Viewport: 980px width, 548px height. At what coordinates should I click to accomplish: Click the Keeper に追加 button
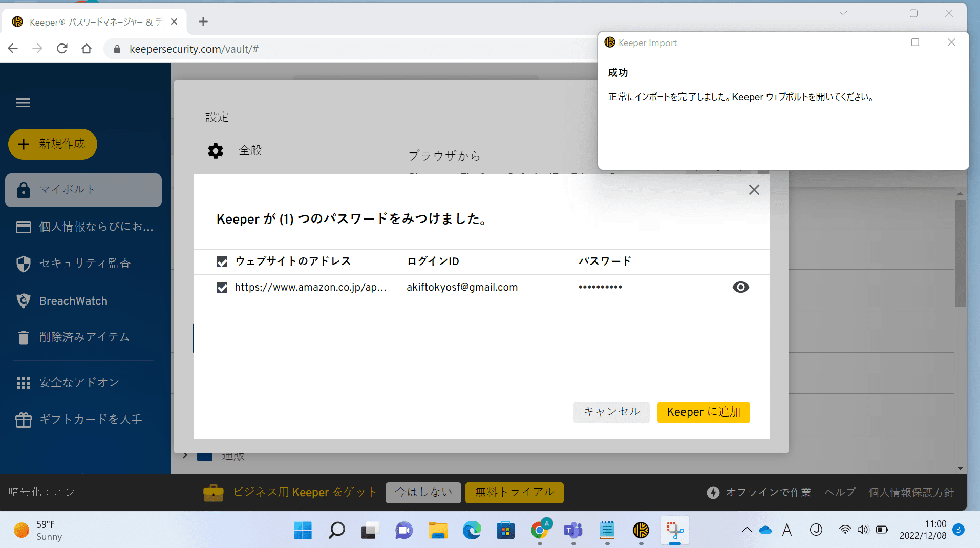click(703, 412)
